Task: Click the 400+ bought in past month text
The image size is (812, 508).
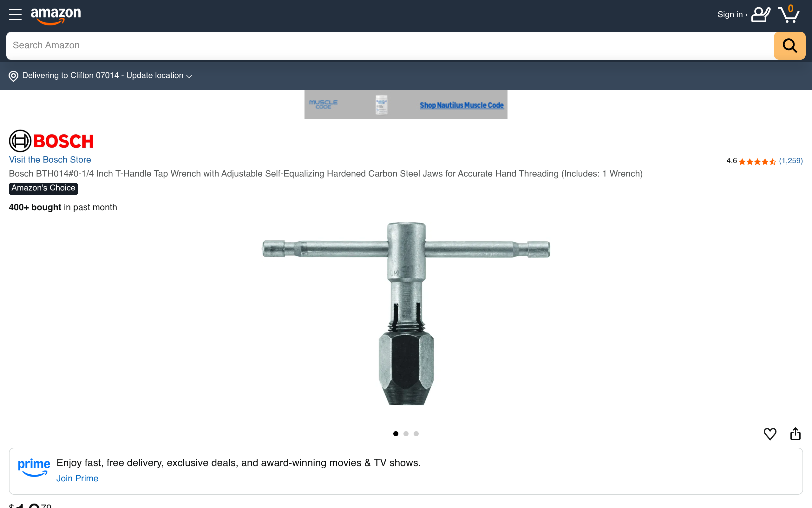Action: click(63, 207)
